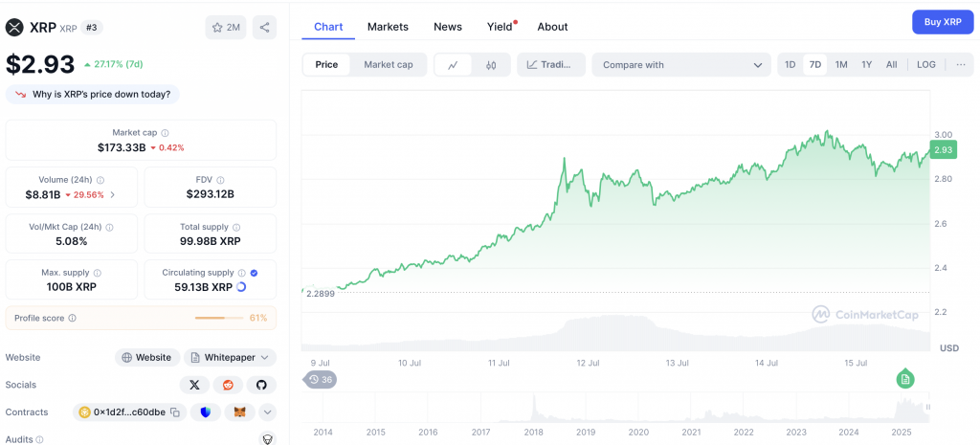Click the Audits badge icon
The image size is (980, 445).
267,439
